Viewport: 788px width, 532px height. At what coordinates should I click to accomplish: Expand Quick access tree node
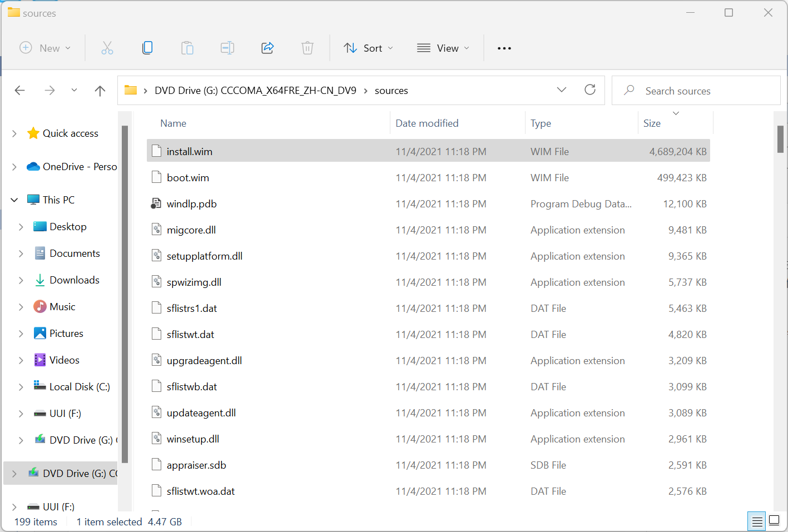14,133
